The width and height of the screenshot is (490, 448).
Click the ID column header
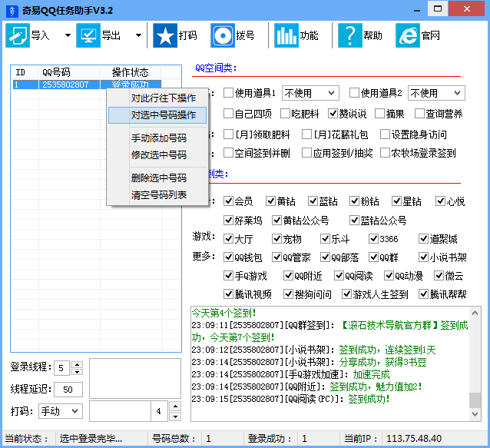click(x=25, y=72)
